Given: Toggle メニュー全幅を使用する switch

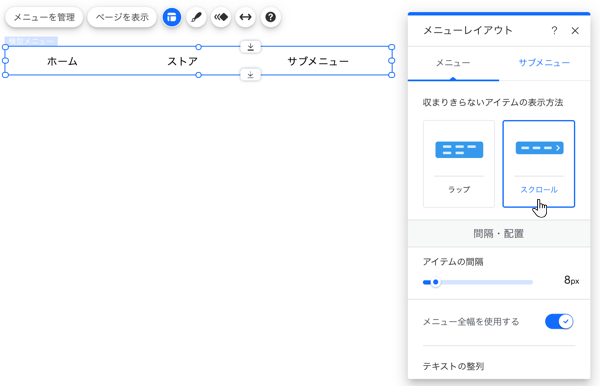Looking at the screenshot, I should [x=559, y=322].
